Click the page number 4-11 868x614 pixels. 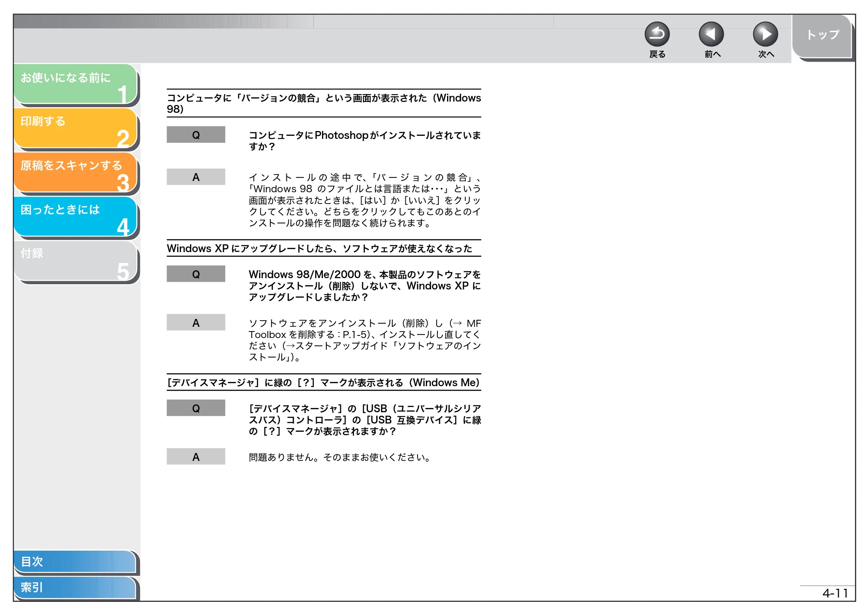(x=835, y=593)
